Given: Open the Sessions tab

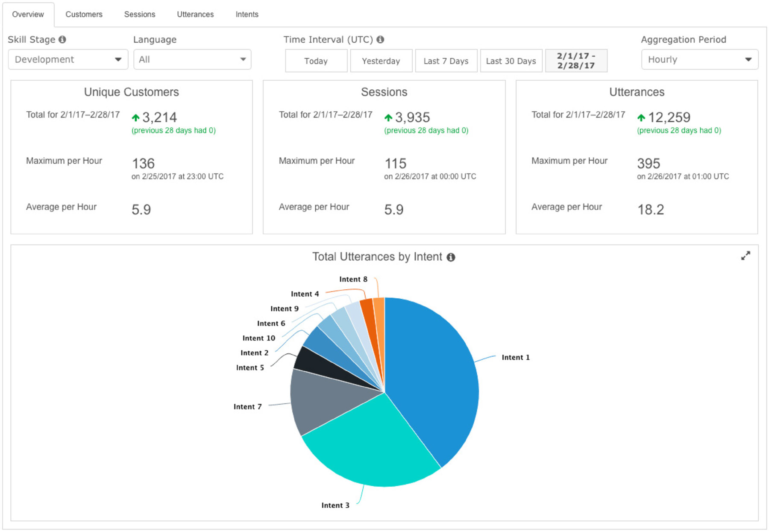Looking at the screenshot, I should pos(140,15).
